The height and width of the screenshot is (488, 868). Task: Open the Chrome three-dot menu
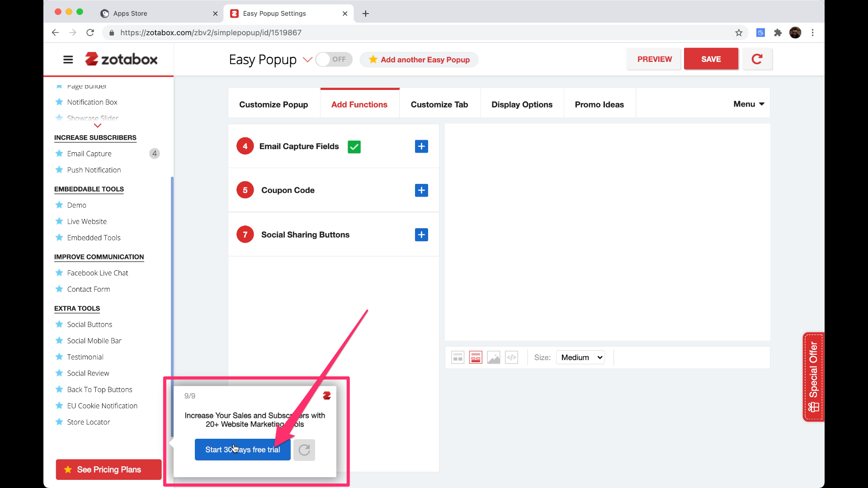[x=812, y=33]
